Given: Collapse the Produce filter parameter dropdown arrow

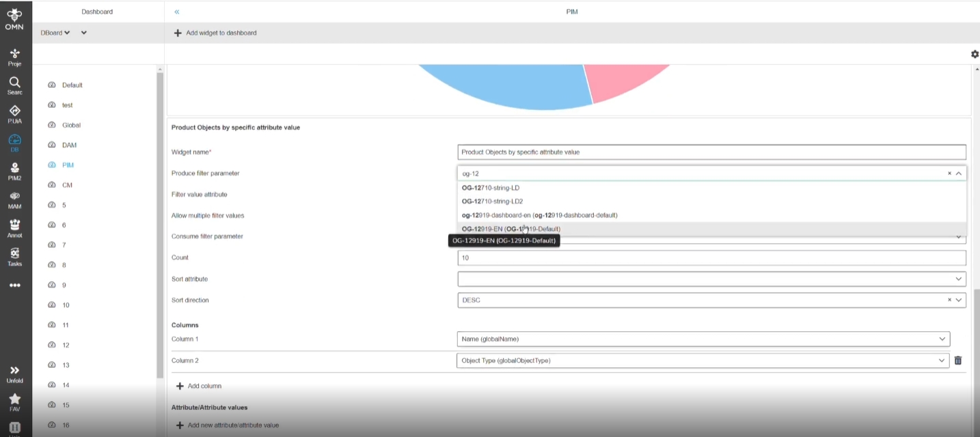Looking at the screenshot, I should [x=959, y=173].
